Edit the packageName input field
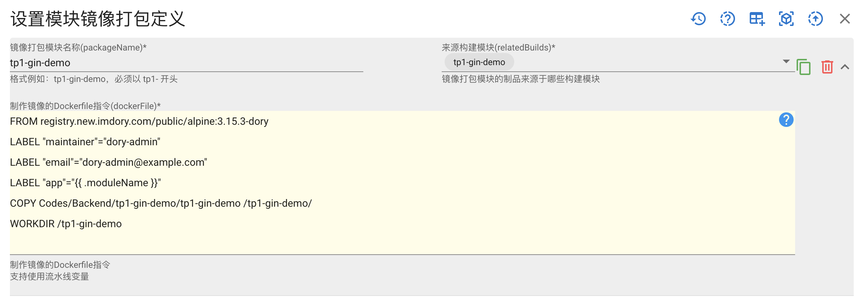Screen dimensions: 868x300 (x=183, y=63)
